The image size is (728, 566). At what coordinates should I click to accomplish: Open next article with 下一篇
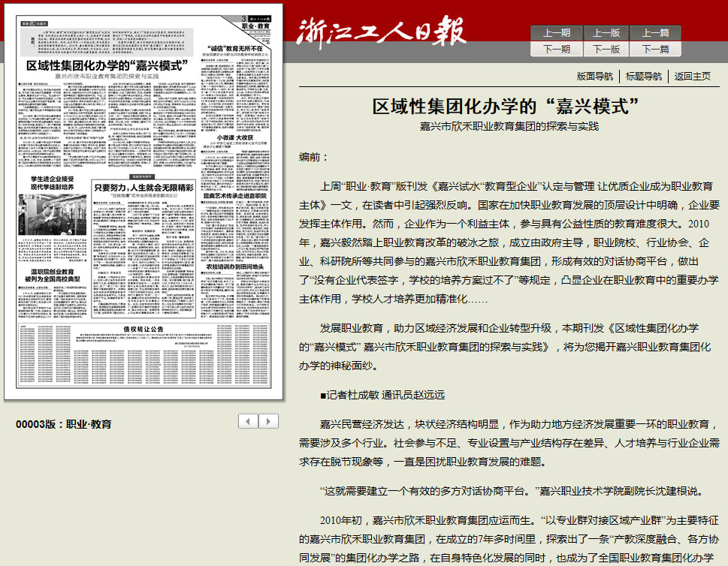coord(655,49)
